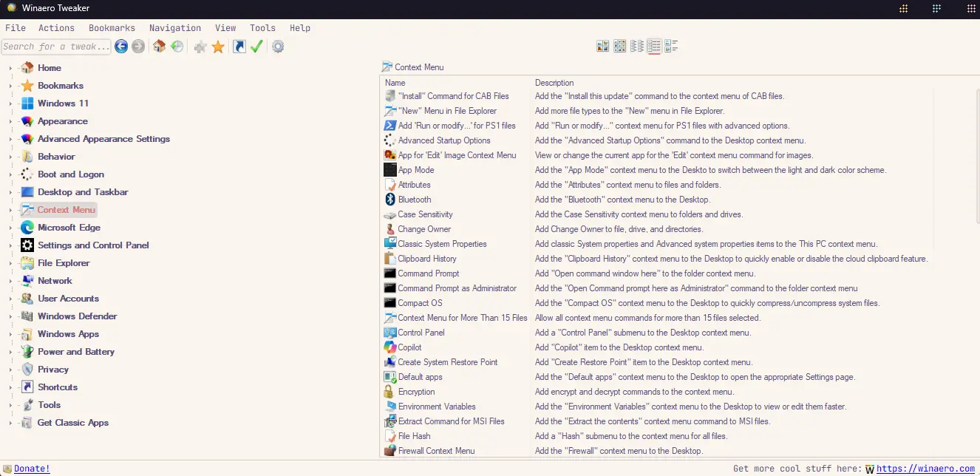This screenshot has width=980, height=476.
Task: Select "Classic System Properties" tweak
Action: point(442,244)
